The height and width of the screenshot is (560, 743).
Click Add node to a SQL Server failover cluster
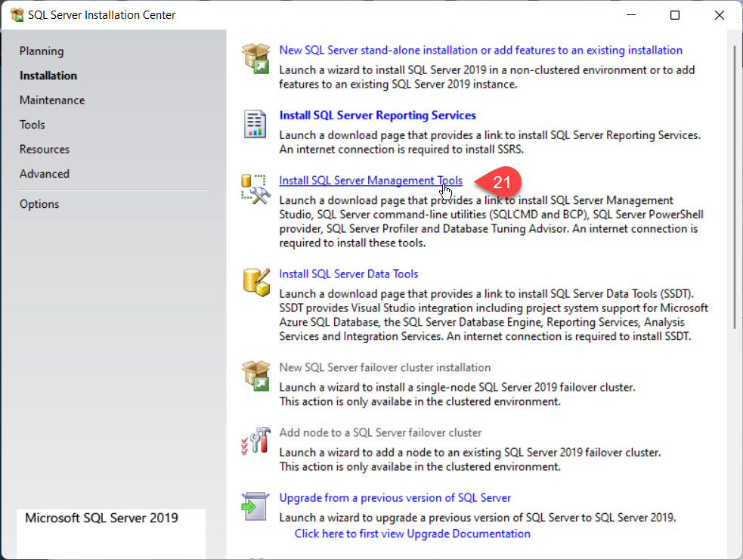(x=380, y=432)
